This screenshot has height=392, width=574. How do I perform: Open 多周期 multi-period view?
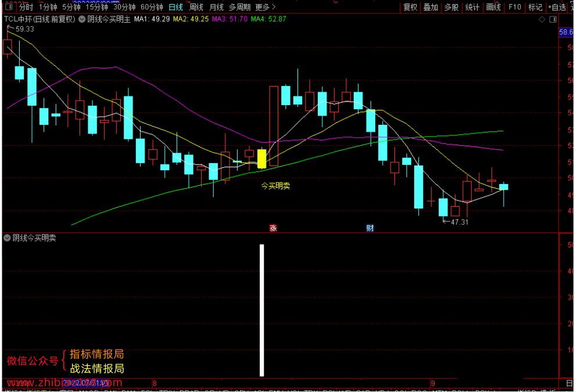point(240,7)
